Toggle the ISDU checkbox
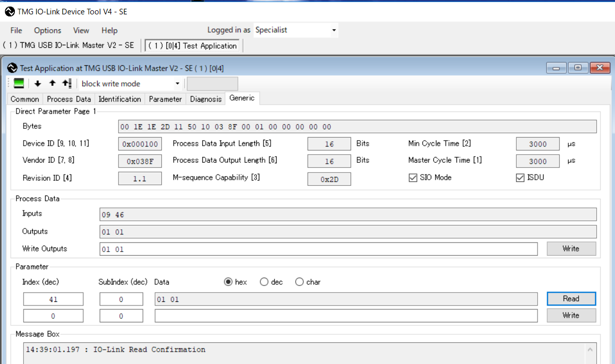Screen dimensions: 615x364 (520, 178)
